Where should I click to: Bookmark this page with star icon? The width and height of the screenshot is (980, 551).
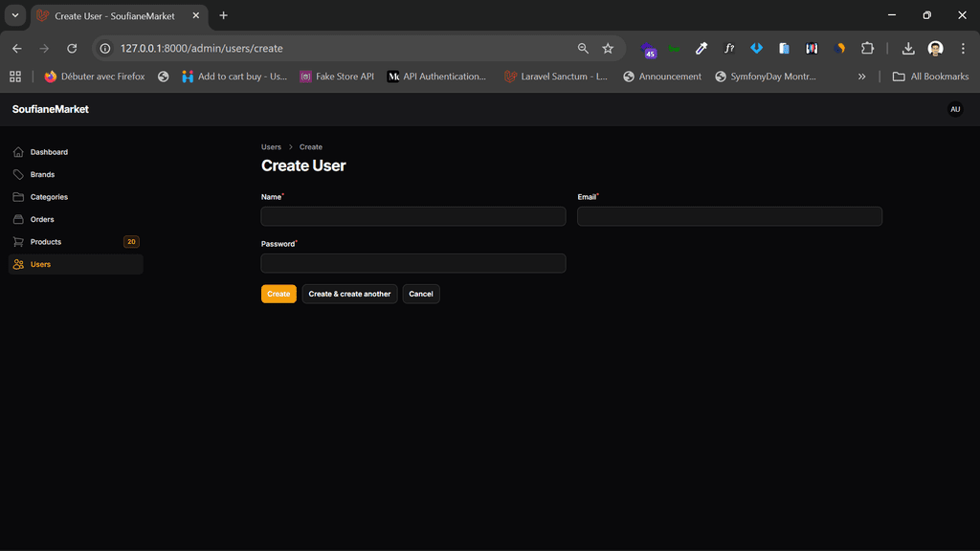608,49
